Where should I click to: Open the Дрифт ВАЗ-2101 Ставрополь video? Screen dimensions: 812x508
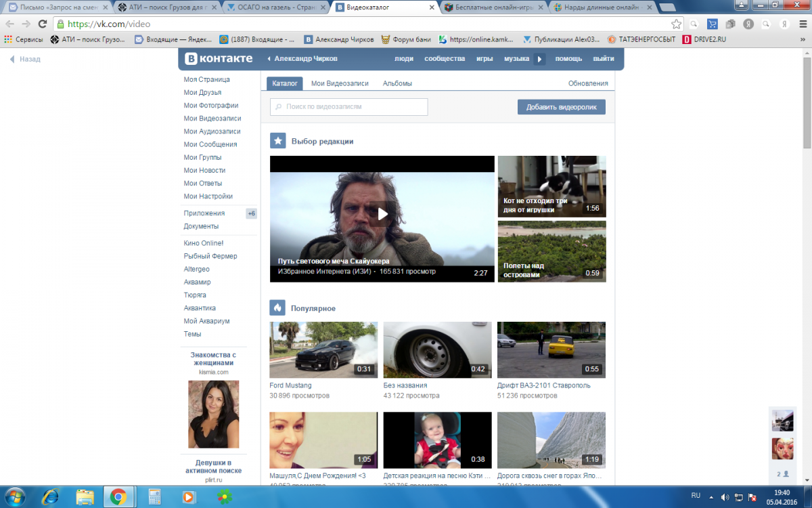pyautogui.click(x=551, y=350)
